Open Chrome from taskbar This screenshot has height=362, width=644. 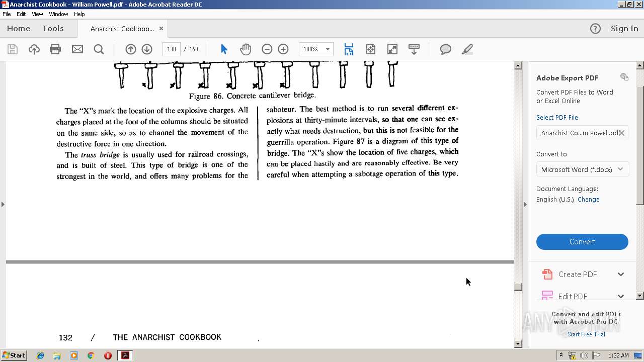click(91, 355)
